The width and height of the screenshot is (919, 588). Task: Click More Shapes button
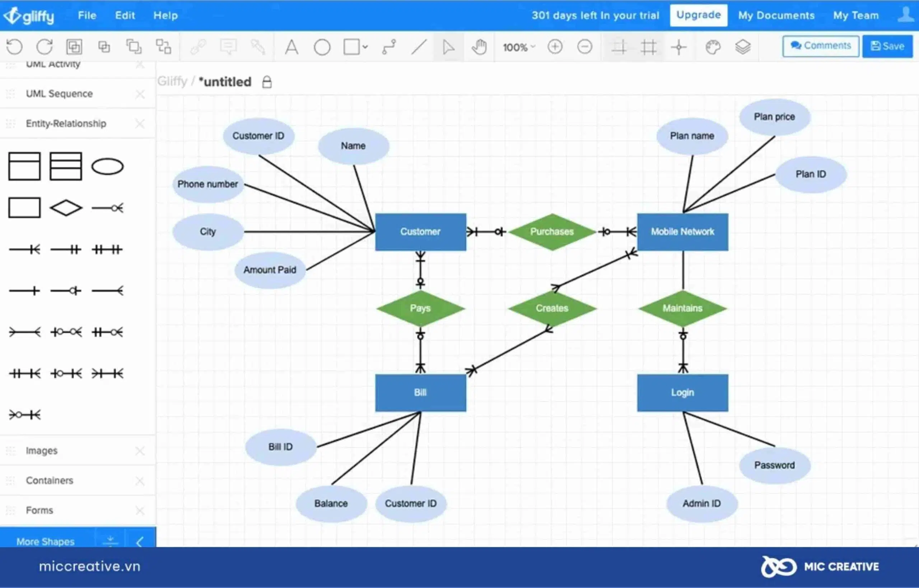pos(46,541)
